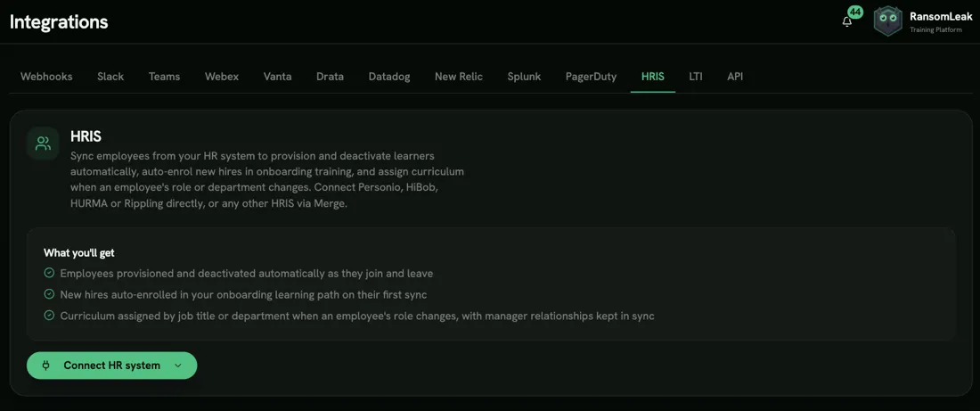Click the 'What you'll get' heading
980x411 pixels.
[x=78, y=252]
